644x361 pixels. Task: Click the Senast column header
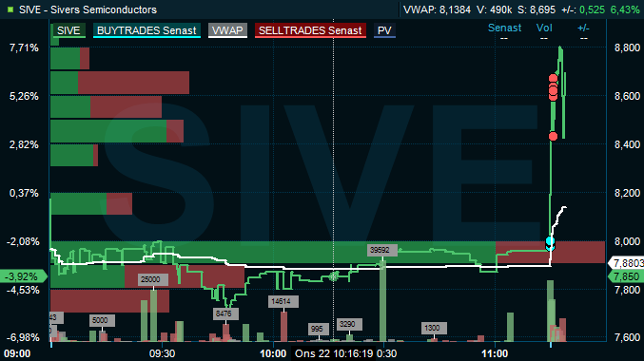coord(504,28)
